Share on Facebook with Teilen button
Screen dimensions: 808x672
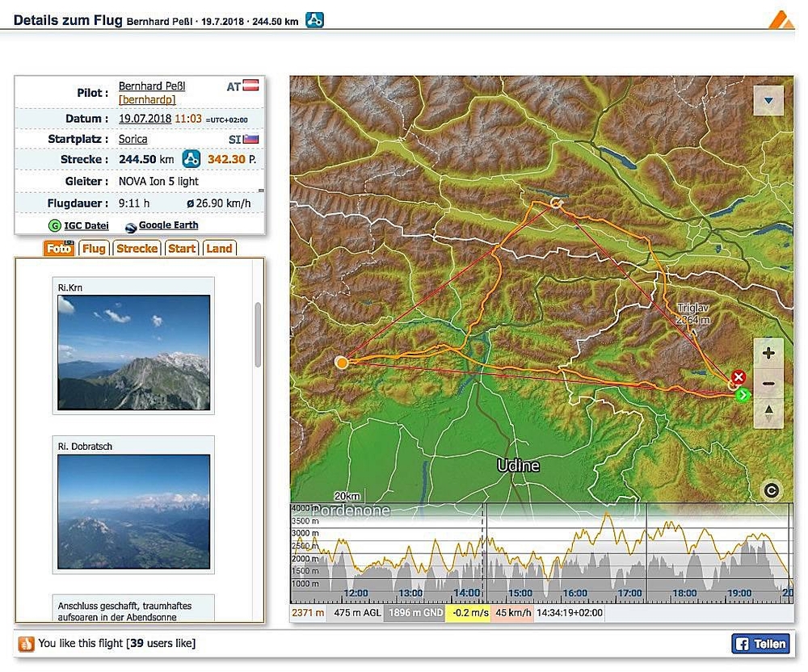(x=760, y=644)
